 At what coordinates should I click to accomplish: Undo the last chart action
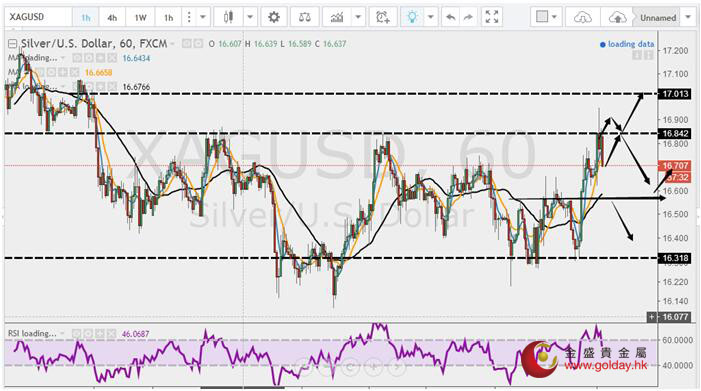pos(451,17)
